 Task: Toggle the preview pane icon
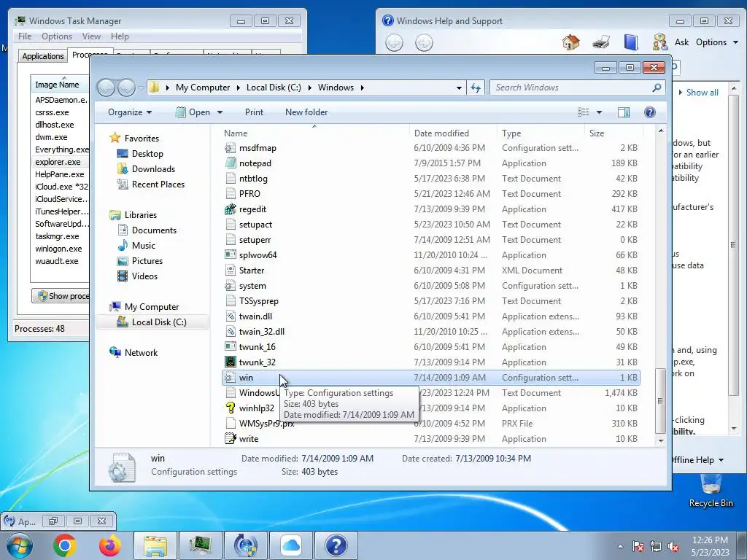tap(624, 112)
